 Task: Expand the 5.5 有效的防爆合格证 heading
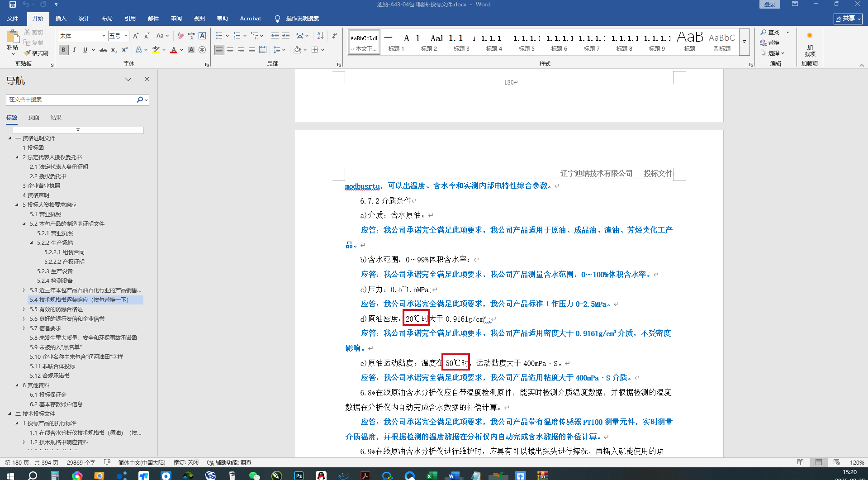(24, 309)
